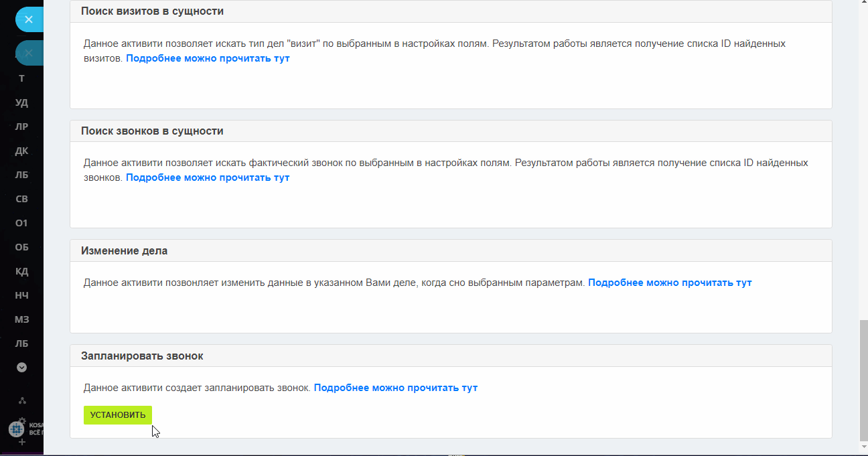868x456 pixels.
Task: Open the КД sidebar item
Action: click(x=21, y=271)
